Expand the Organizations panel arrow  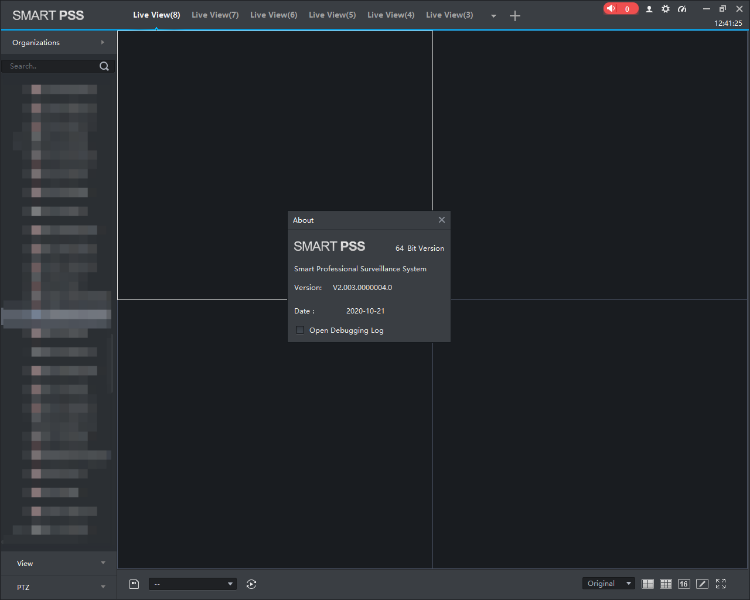[102, 43]
